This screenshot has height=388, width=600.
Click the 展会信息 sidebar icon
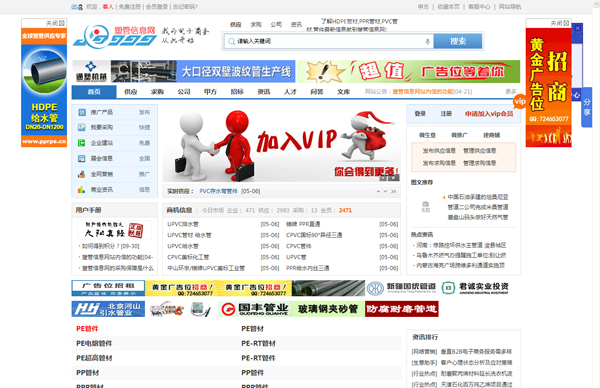point(82,158)
